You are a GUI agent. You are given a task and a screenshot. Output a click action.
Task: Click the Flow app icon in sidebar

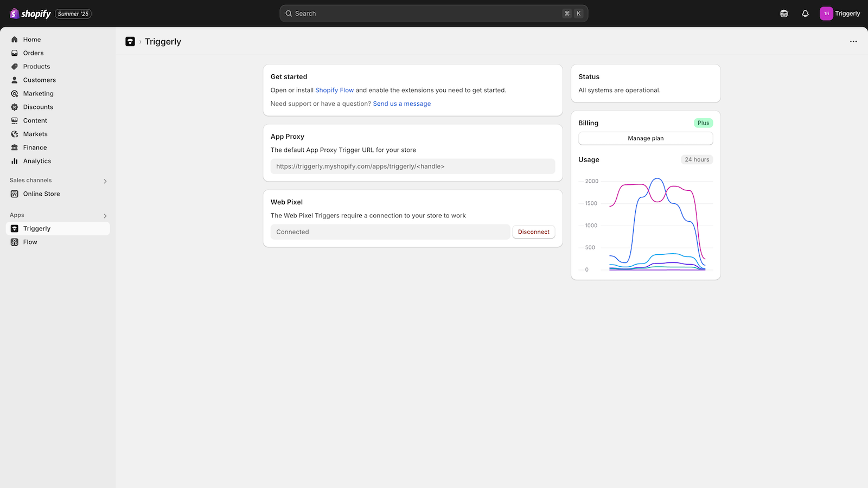click(x=15, y=242)
